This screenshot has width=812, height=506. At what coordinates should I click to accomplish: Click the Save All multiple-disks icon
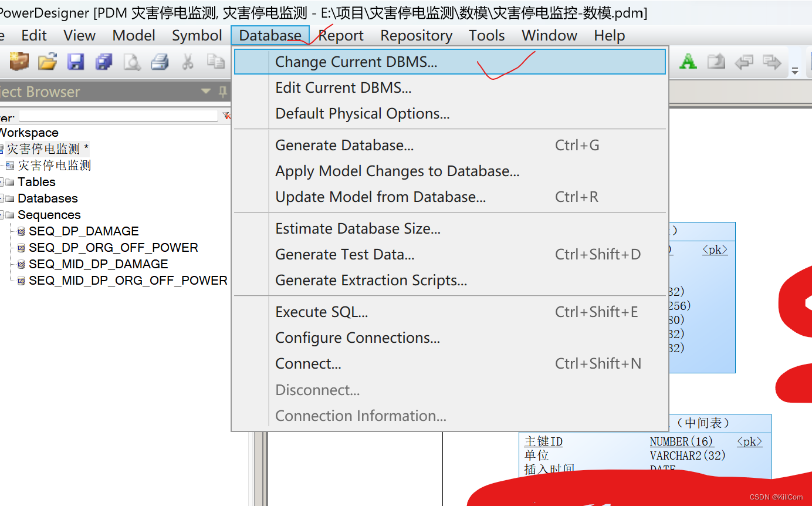(x=104, y=62)
